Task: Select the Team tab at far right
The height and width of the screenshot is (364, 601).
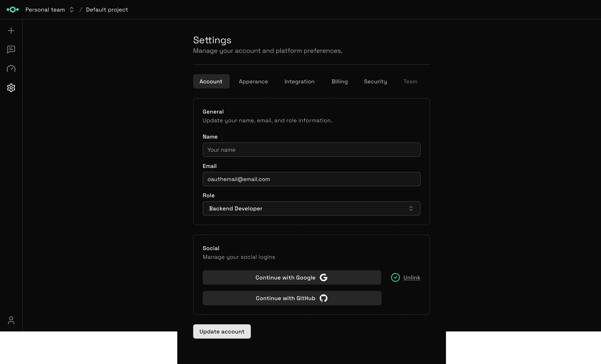Action: (x=410, y=81)
